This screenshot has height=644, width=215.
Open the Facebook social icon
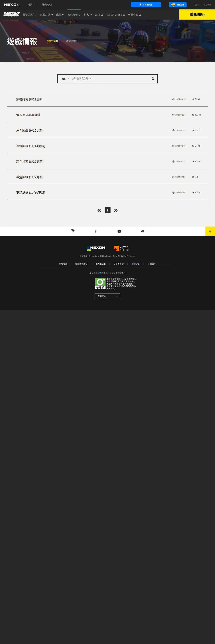click(96, 231)
